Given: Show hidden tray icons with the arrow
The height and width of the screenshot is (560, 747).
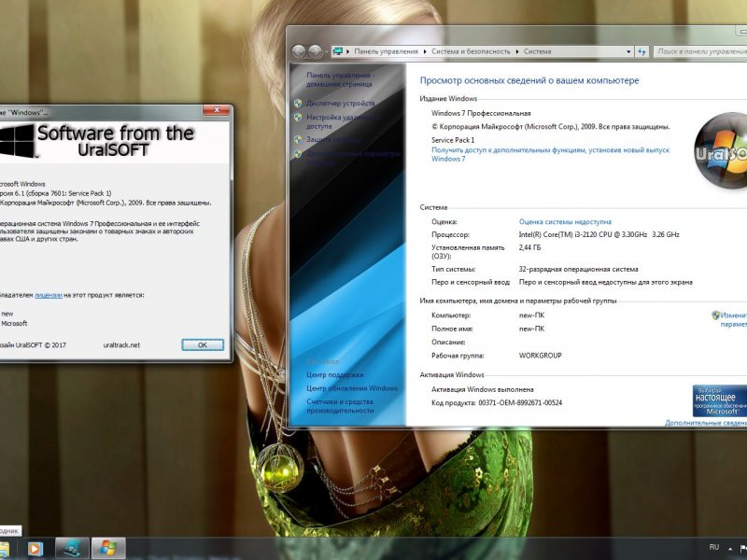Looking at the screenshot, I should (730, 548).
